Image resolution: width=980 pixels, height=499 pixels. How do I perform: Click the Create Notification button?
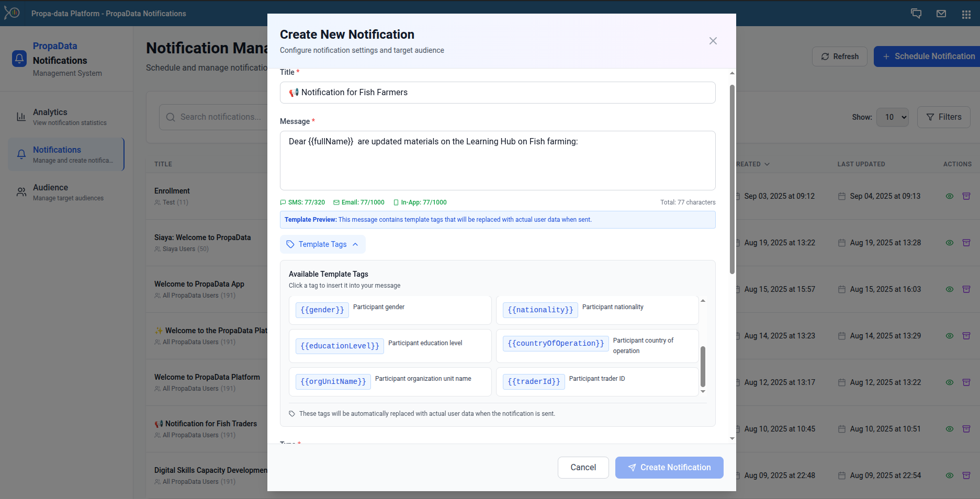[x=669, y=467]
